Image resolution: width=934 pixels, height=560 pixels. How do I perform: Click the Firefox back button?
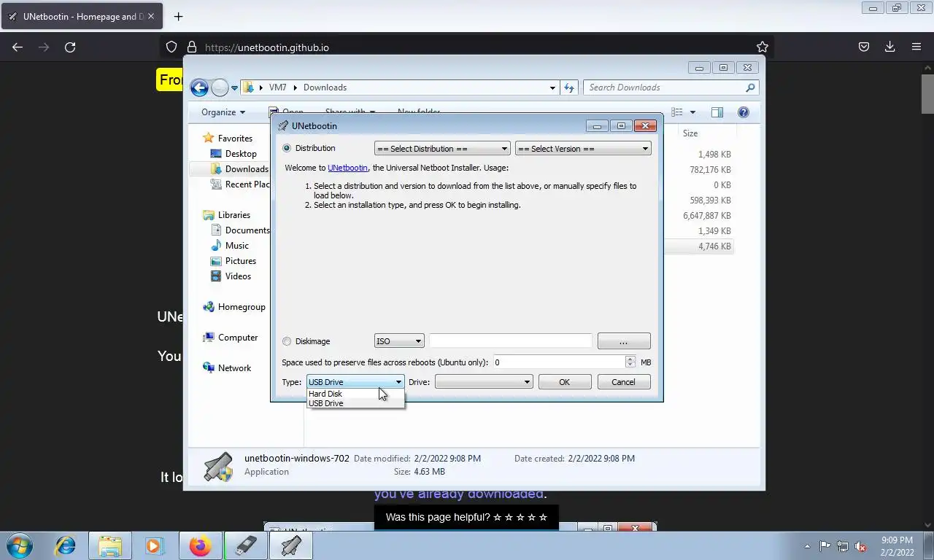pos(18,47)
